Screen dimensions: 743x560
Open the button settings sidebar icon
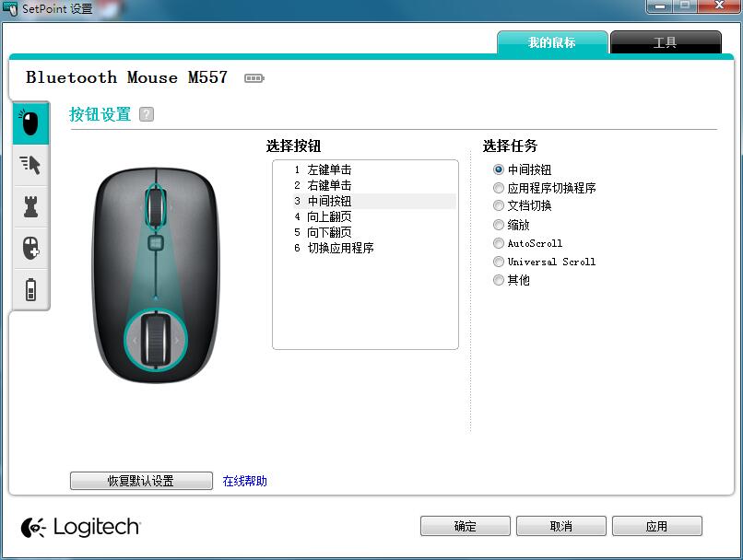[30, 123]
